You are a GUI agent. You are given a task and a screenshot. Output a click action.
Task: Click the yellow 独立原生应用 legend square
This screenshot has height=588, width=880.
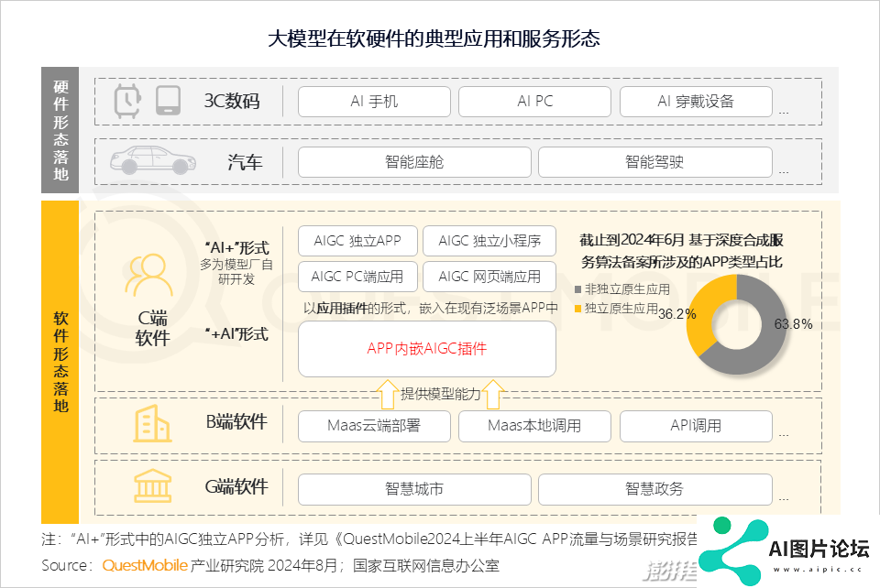coord(577,309)
